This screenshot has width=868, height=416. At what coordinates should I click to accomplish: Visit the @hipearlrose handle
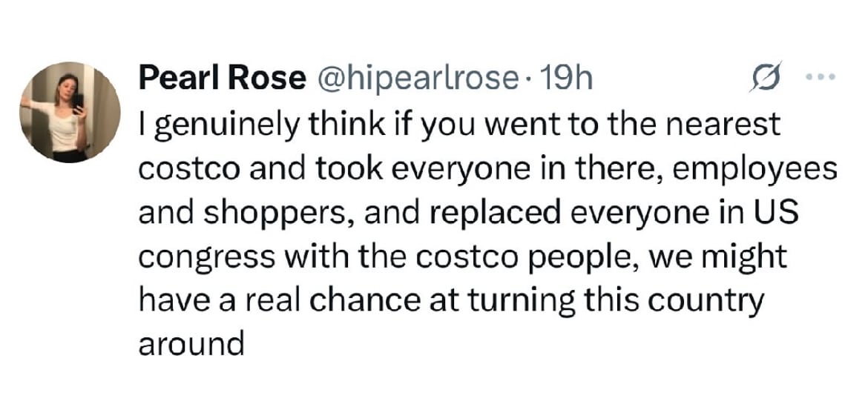pyautogui.click(x=416, y=77)
